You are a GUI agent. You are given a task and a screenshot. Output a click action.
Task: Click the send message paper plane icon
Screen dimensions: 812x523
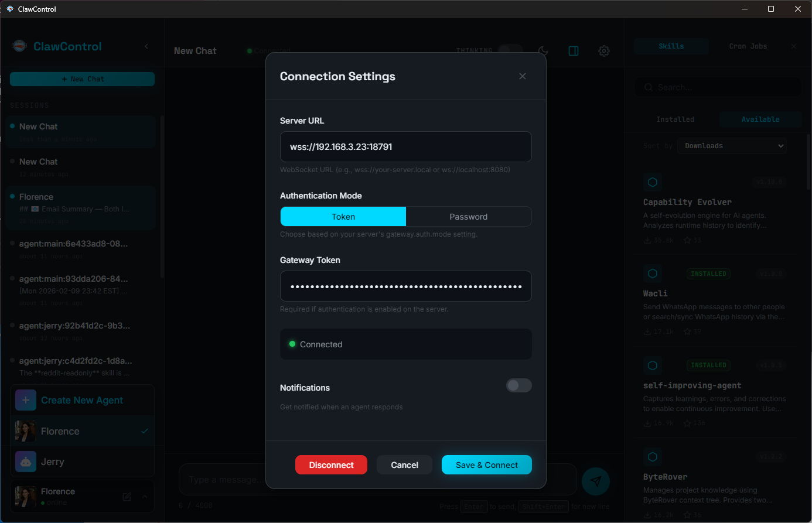click(595, 481)
